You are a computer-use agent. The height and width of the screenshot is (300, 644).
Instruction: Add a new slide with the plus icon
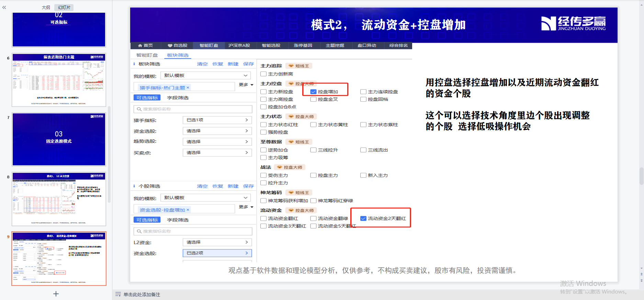pyautogui.click(x=56, y=294)
